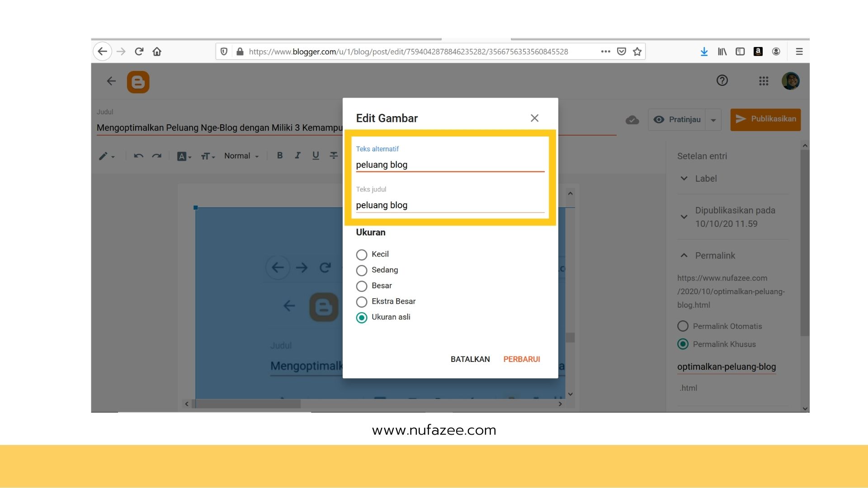Click the Firefox downloads arrow icon
868x488 pixels.
pos(704,52)
